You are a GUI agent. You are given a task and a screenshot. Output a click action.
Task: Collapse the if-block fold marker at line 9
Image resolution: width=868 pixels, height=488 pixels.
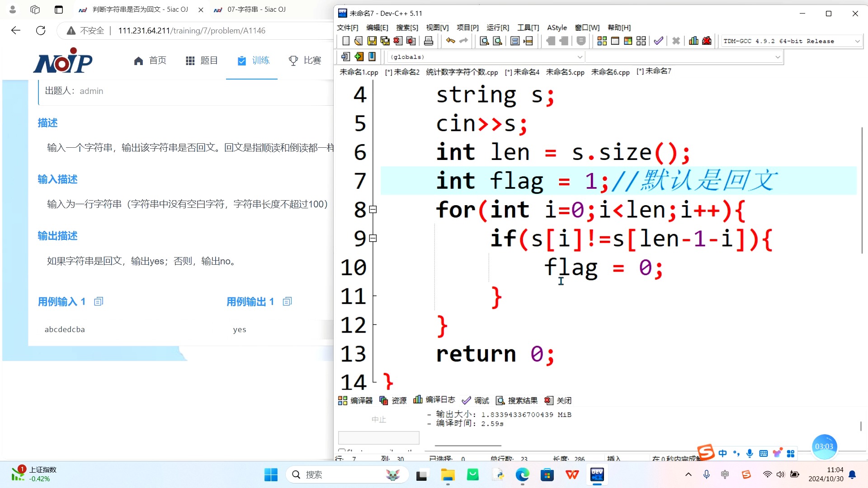[373, 238]
